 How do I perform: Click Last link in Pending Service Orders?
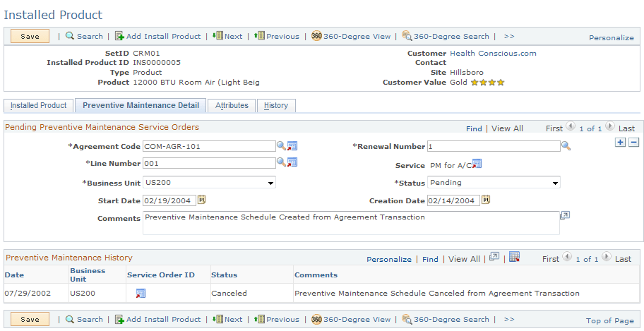[x=627, y=128]
